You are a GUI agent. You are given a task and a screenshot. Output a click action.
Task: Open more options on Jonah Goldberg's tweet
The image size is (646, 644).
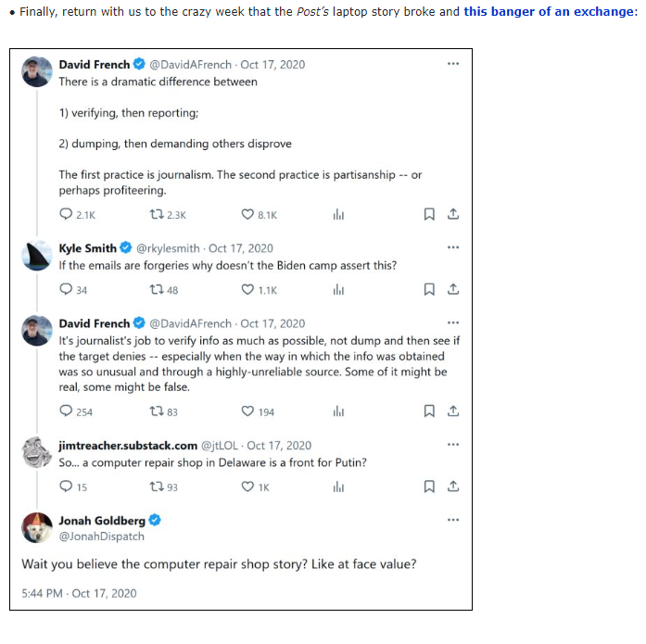pos(452,520)
